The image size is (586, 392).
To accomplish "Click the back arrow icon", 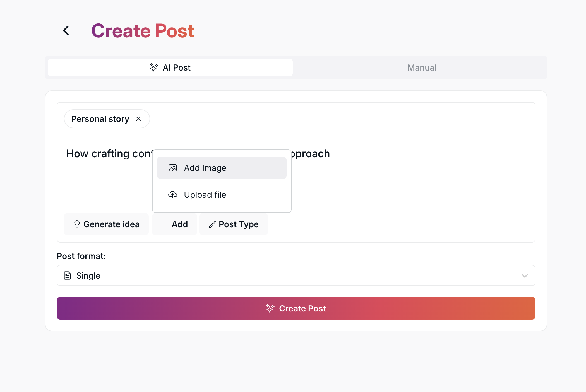I will pos(66,30).
